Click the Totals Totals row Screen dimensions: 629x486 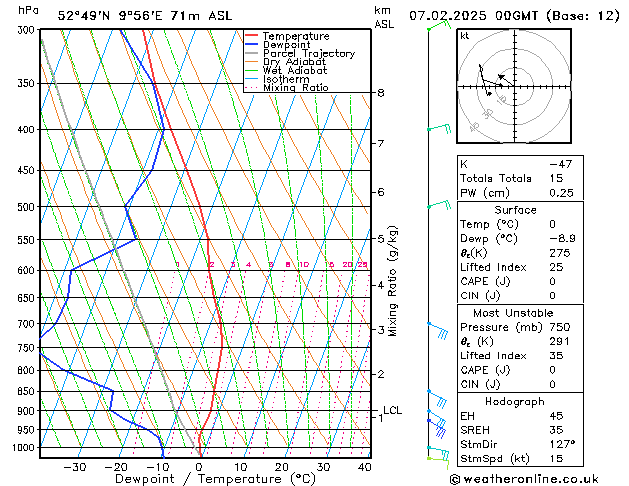tap(520, 178)
